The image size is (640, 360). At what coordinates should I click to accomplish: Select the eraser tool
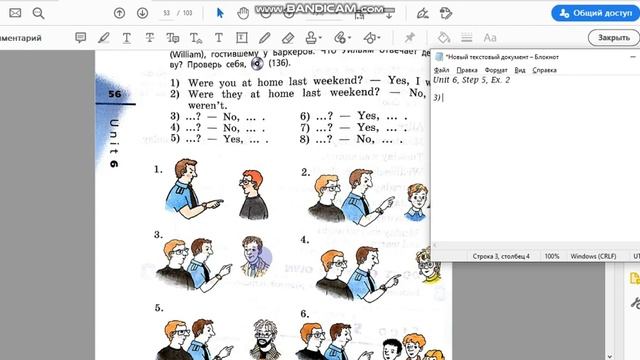pos(288,38)
